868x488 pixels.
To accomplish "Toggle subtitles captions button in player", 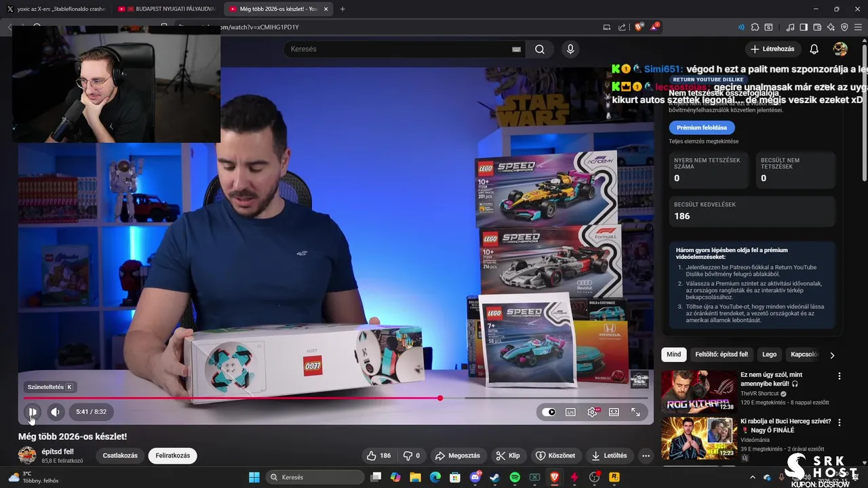I will click(570, 412).
